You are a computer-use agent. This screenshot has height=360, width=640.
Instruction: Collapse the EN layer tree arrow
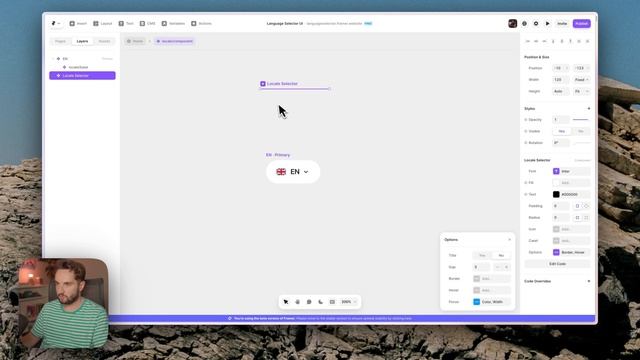click(53, 59)
